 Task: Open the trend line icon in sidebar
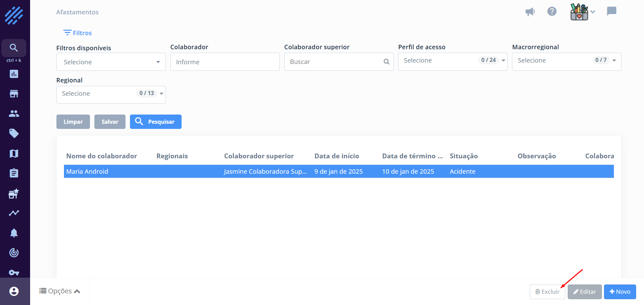point(14,213)
